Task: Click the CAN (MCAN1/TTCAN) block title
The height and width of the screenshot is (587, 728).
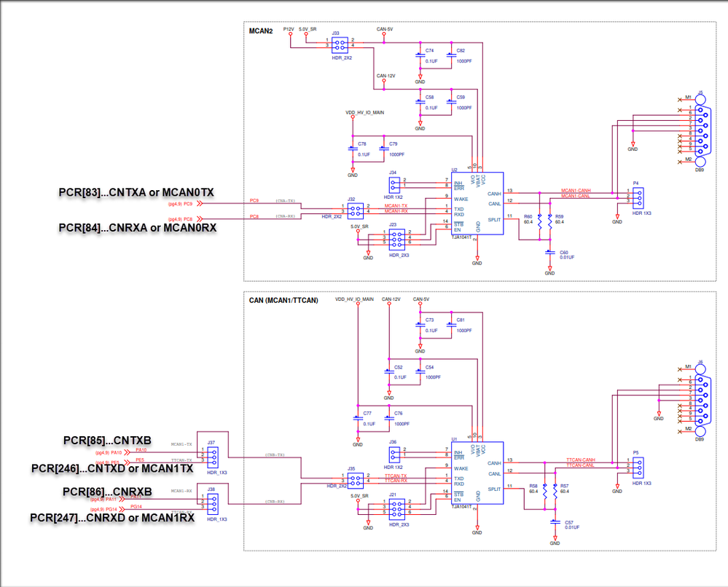Action: [283, 300]
